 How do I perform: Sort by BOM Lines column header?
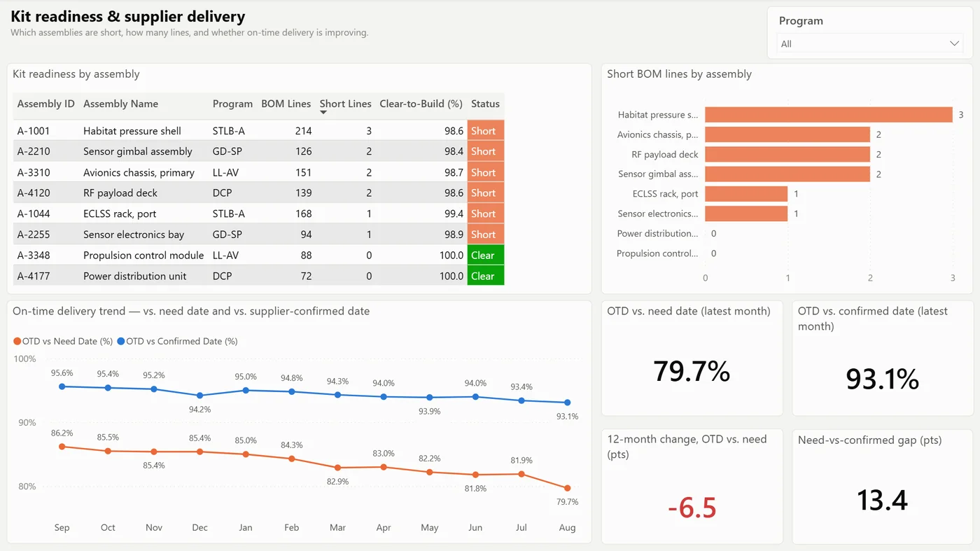pos(286,104)
